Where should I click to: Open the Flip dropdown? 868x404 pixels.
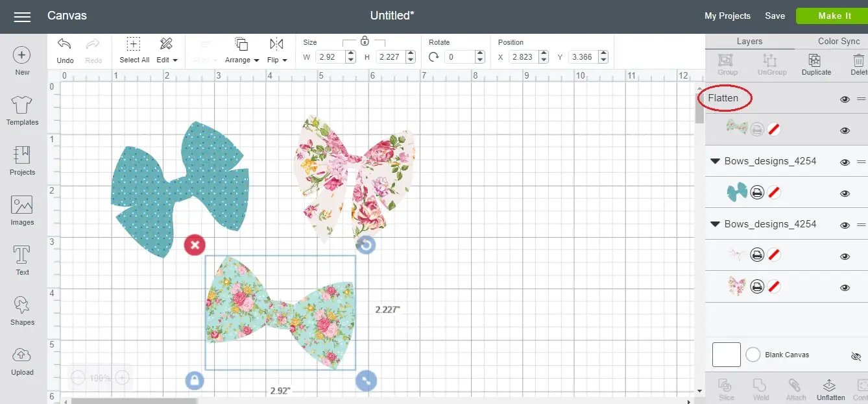coord(276,50)
